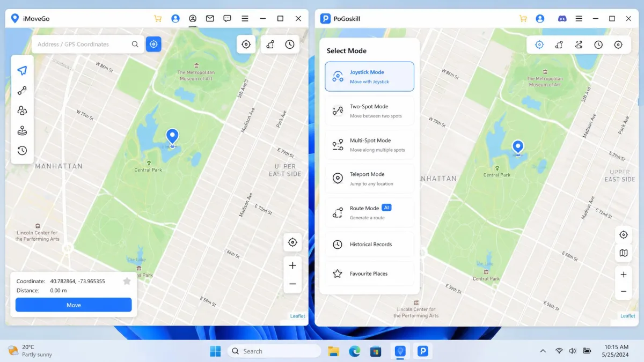Open the weather widget showing 20°C
Screen dimensions: 644x362
coord(30,351)
